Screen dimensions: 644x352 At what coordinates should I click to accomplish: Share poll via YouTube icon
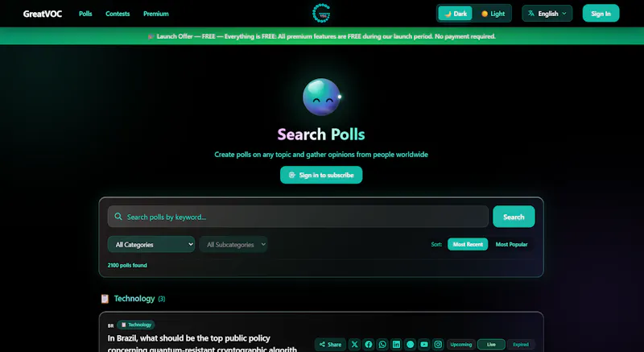coord(424,344)
